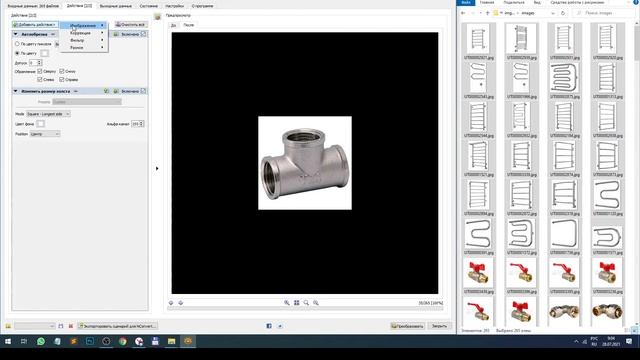The image size is (640, 360).
Task: Switch to the Выходные данные tab
Action: click(x=116, y=6)
